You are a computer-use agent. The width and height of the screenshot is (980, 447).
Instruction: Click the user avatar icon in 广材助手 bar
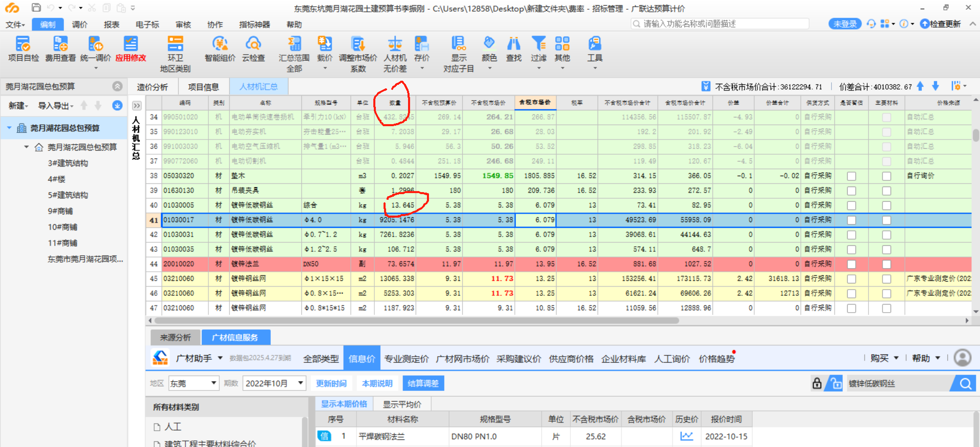[x=963, y=358]
